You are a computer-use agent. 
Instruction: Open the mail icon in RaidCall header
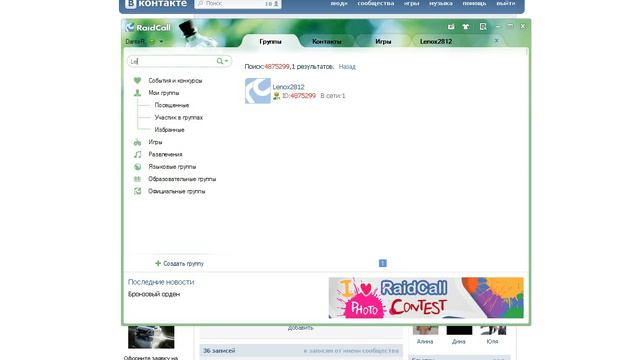(451, 27)
